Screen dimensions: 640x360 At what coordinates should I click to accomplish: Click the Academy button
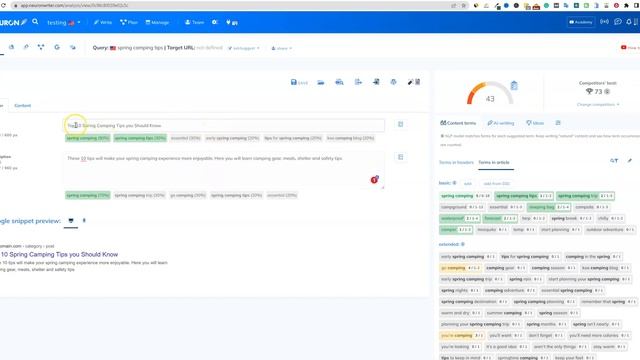click(x=580, y=22)
